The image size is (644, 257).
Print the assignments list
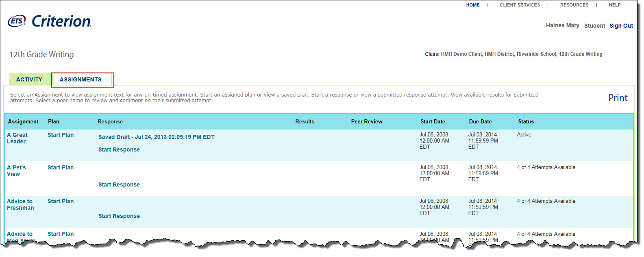618,98
